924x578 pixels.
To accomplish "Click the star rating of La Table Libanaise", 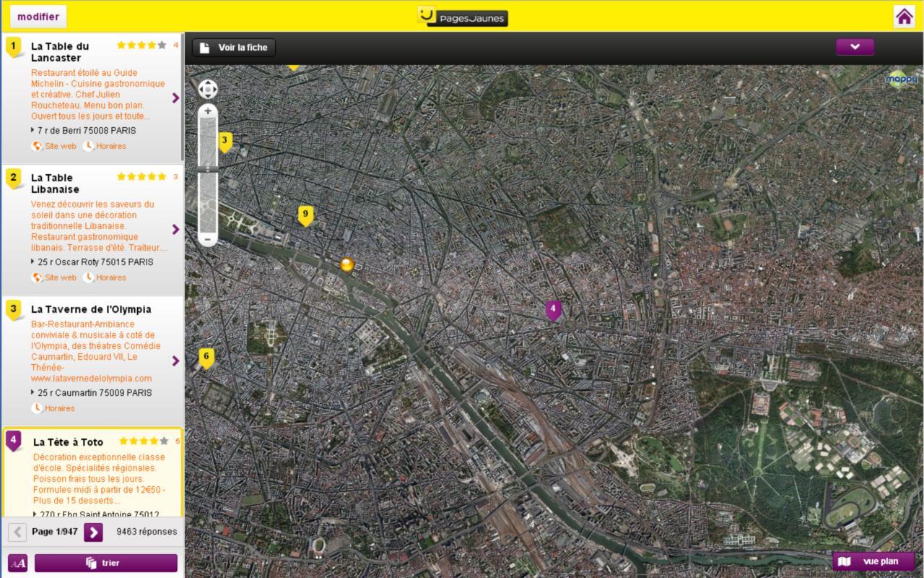I will coord(141,176).
